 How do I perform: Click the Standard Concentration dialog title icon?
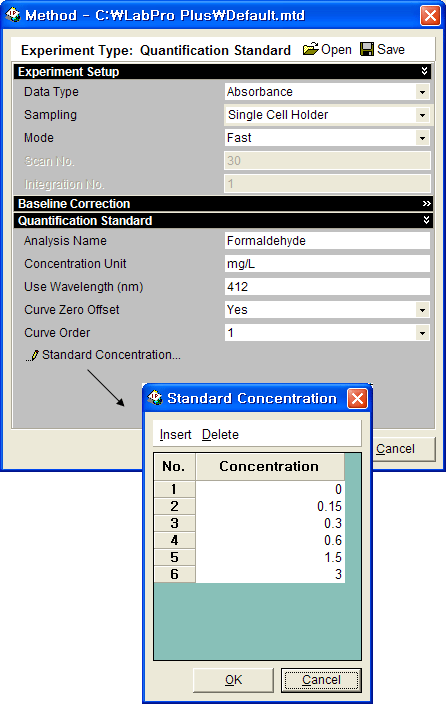click(155, 397)
